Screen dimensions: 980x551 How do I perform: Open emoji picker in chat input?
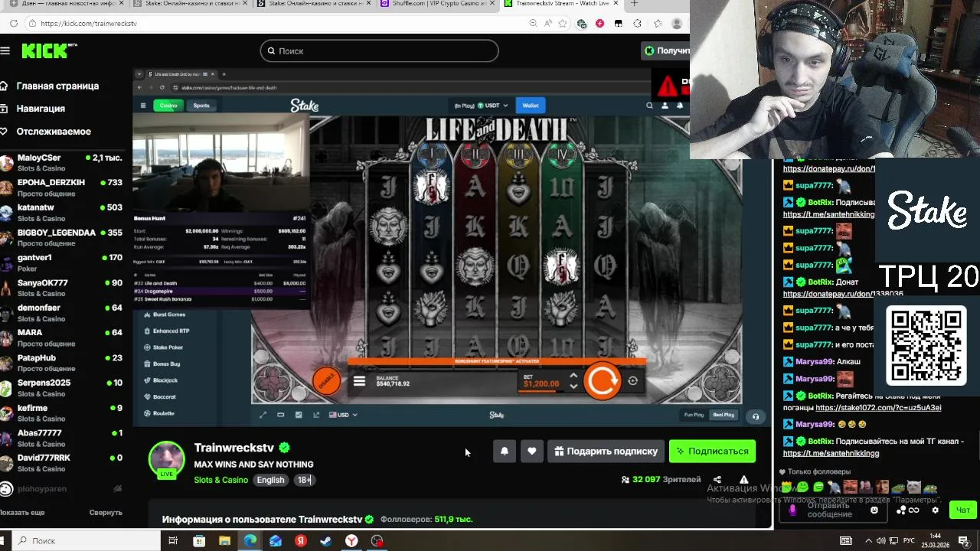(874, 510)
